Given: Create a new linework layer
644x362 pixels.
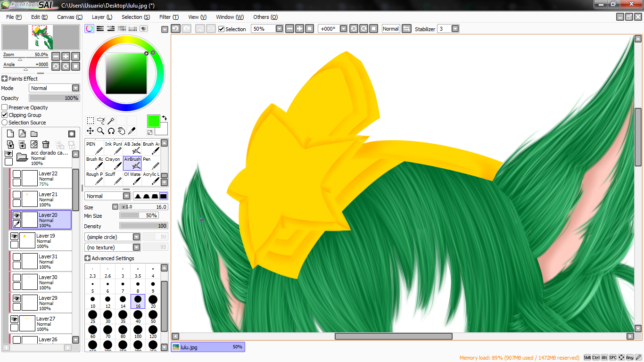Looking at the screenshot, I should click(x=22, y=134).
